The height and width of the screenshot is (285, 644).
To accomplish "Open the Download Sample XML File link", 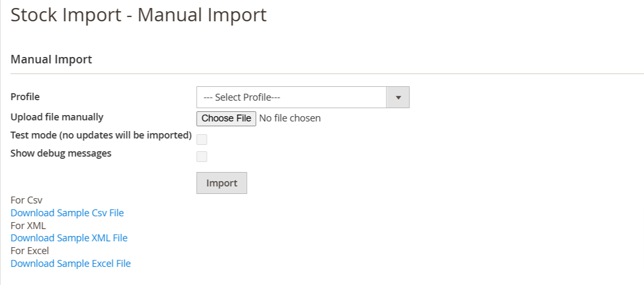I will (69, 238).
